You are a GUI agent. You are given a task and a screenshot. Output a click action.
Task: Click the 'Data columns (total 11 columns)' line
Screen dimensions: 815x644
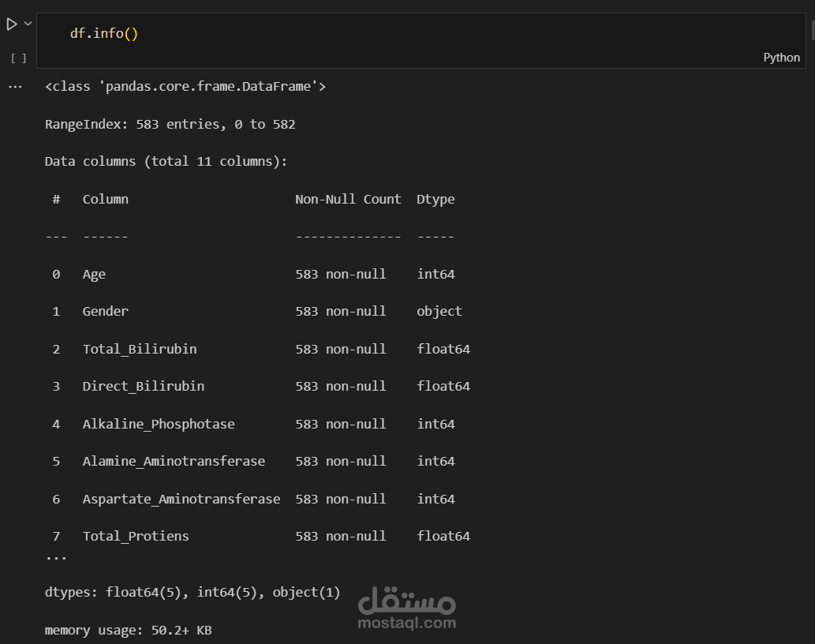166,162
